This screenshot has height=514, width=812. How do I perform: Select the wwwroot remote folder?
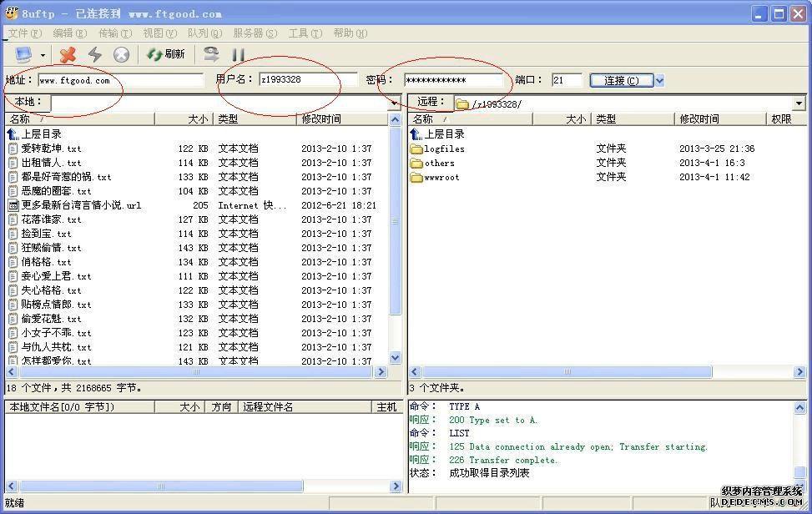(x=441, y=177)
